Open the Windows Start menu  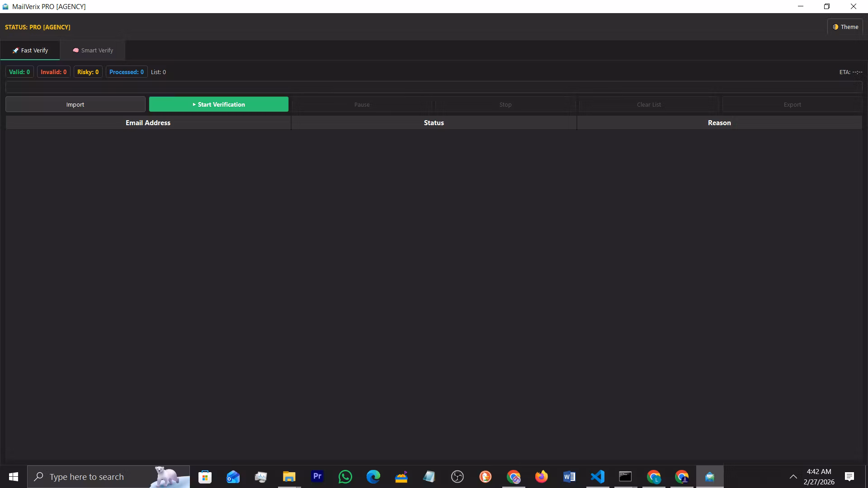tap(14, 477)
